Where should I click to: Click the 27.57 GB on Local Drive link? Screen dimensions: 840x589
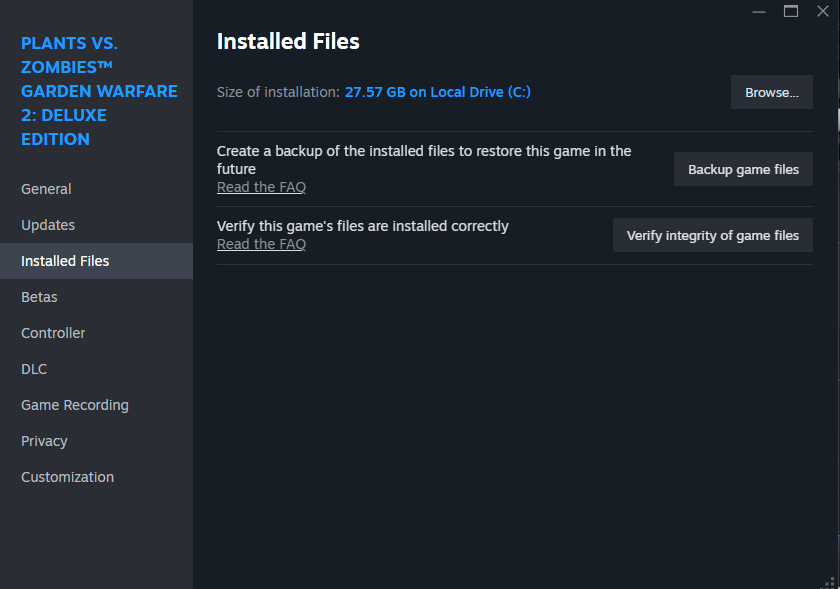pos(437,92)
